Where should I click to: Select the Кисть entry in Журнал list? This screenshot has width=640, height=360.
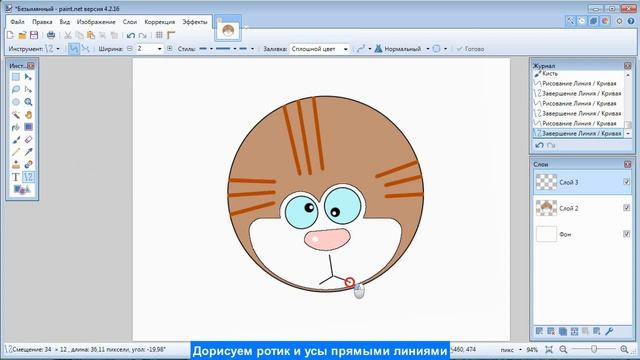[x=578, y=74]
